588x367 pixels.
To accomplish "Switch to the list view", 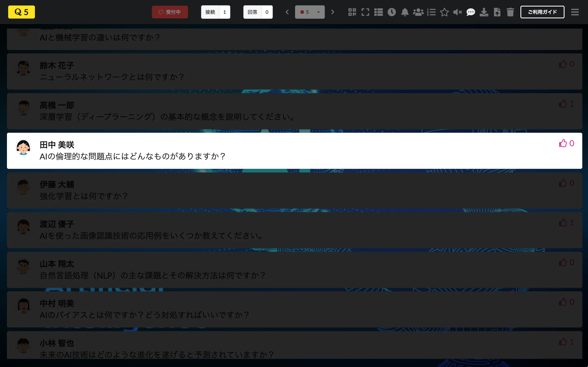I will click(x=378, y=12).
